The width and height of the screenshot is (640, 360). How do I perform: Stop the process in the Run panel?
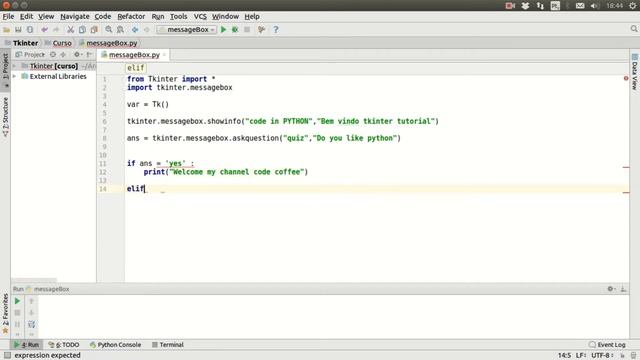[x=17, y=313]
